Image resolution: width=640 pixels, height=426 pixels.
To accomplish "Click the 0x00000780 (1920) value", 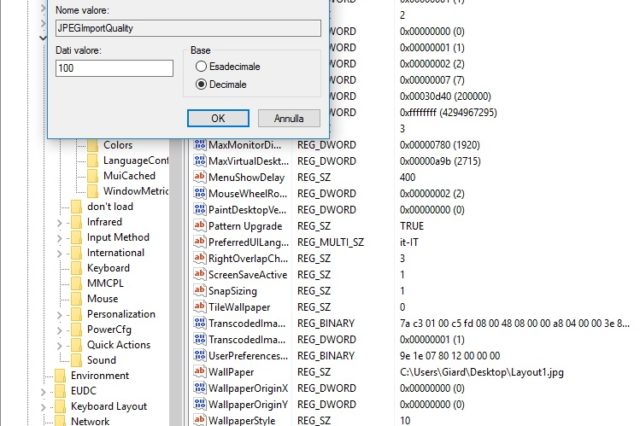I will click(440, 145).
